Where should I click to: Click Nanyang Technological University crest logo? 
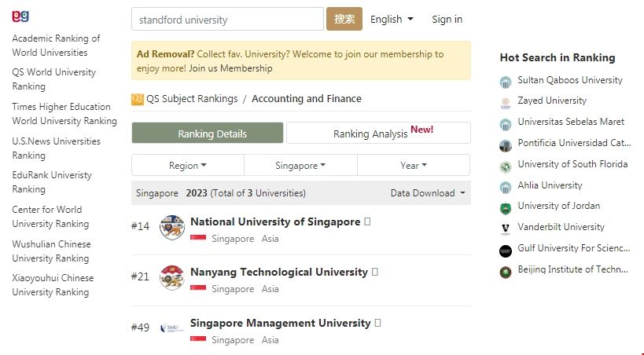click(171, 277)
